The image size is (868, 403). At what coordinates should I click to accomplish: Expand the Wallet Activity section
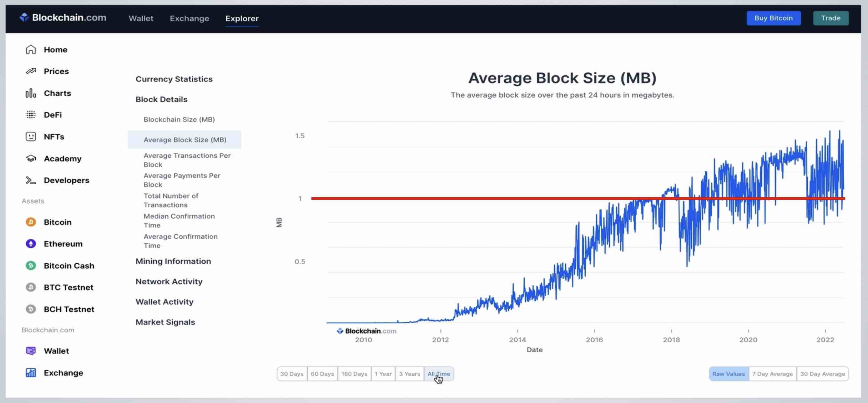click(x=164, y=302)
